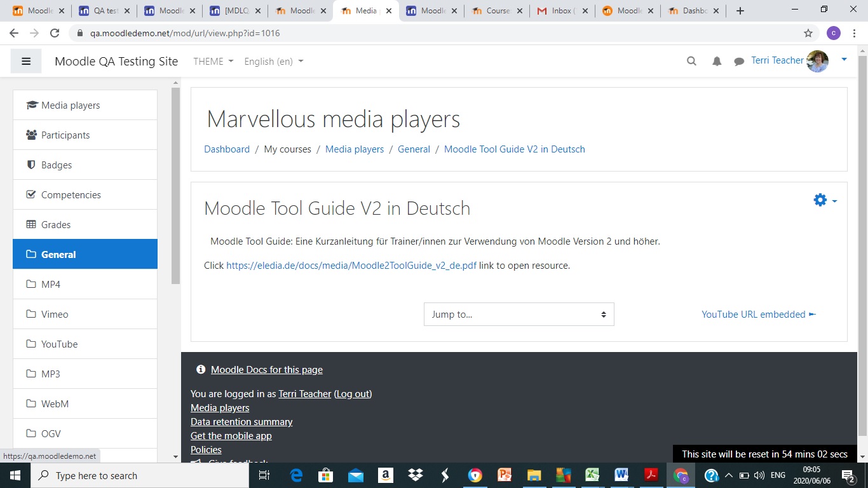Click the page vertical scrollbar

coord(862,245)
